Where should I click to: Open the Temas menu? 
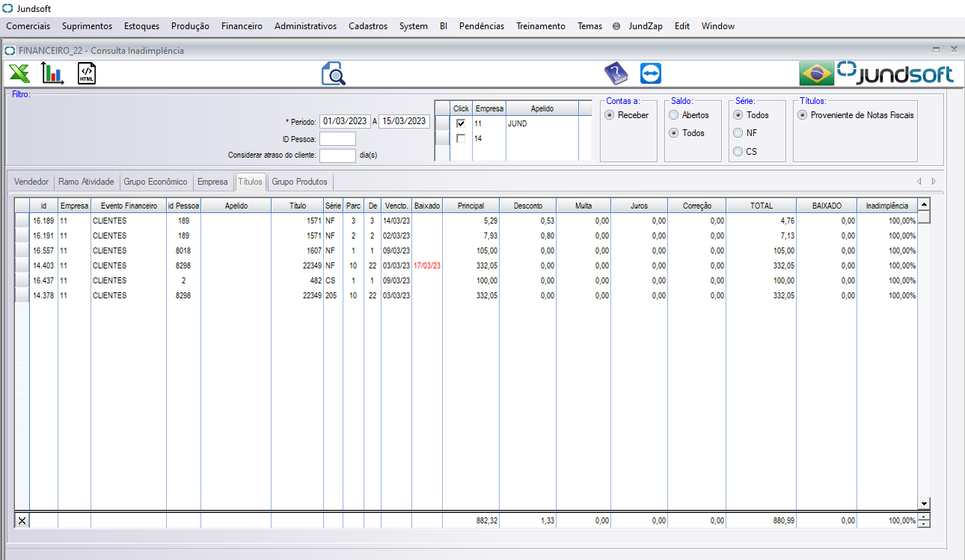[x=589, y=26]
